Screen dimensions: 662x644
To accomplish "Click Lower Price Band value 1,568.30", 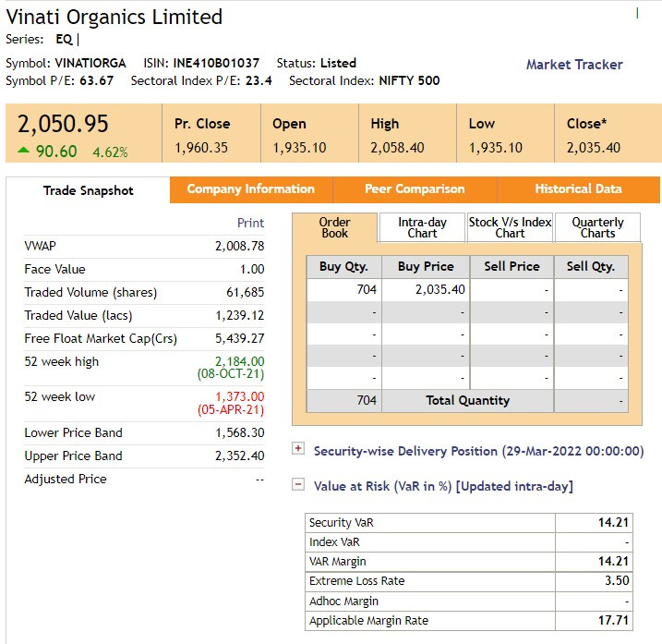I will [239, 432].
